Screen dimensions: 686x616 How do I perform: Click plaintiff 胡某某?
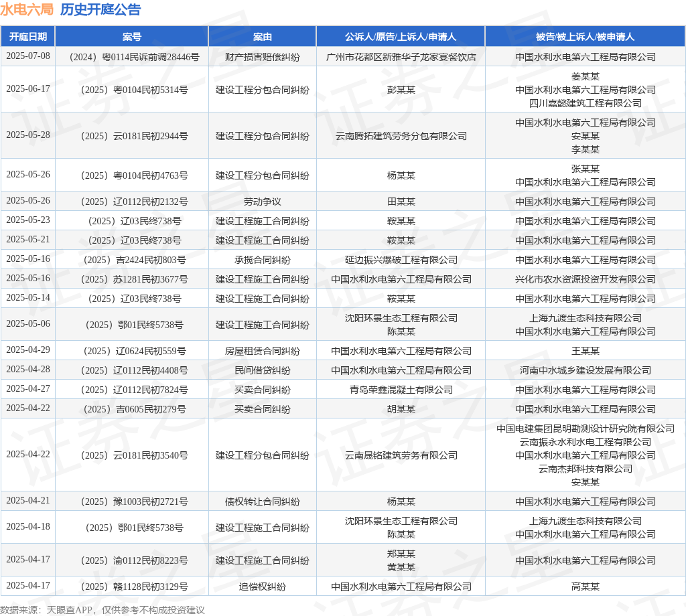tap(401, 410)
